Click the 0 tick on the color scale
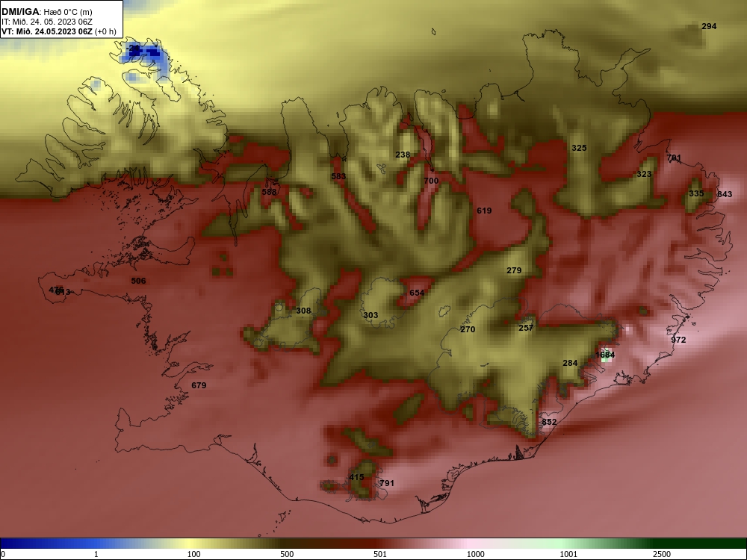Viewport: 747px width, 560px height. tap(3, 554)
